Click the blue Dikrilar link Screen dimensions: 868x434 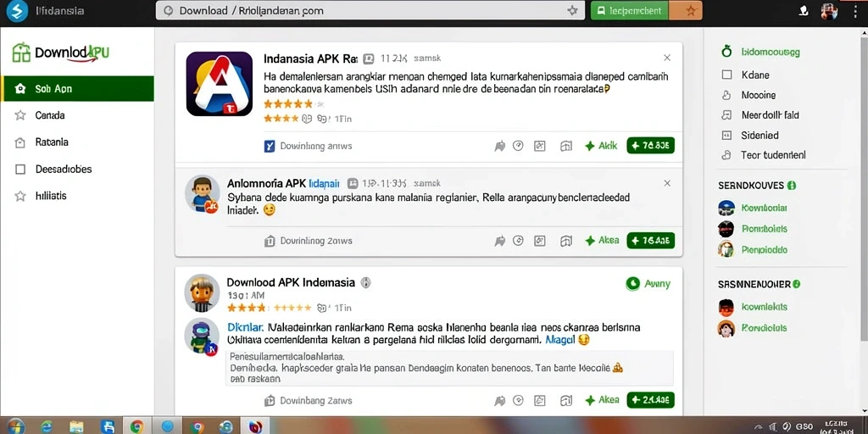pos(244,327)
